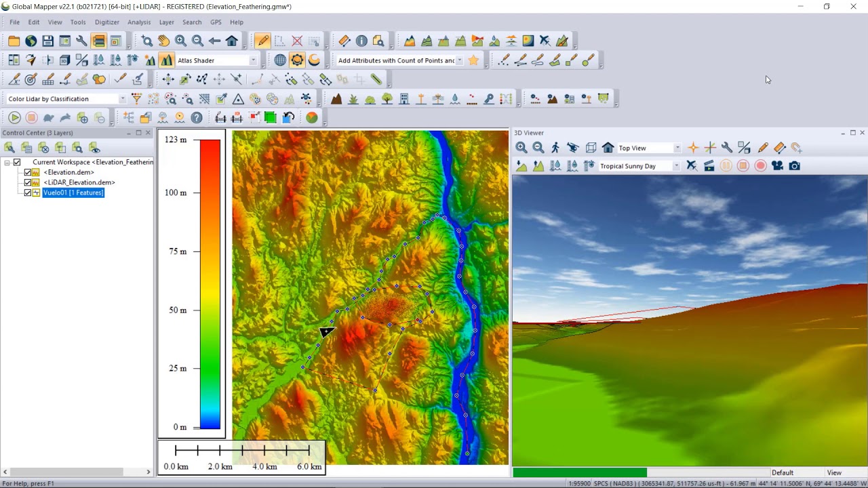
Task: Open the Tools menu
Action: (78, 22)
